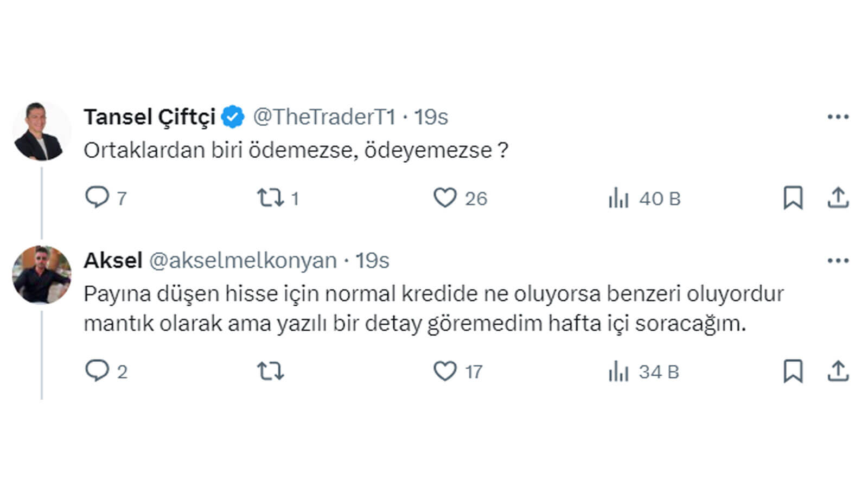Reply to Tansel Çiftçi's tweet
The width and height of the screenshot is (868, 488).
[98, 197]
